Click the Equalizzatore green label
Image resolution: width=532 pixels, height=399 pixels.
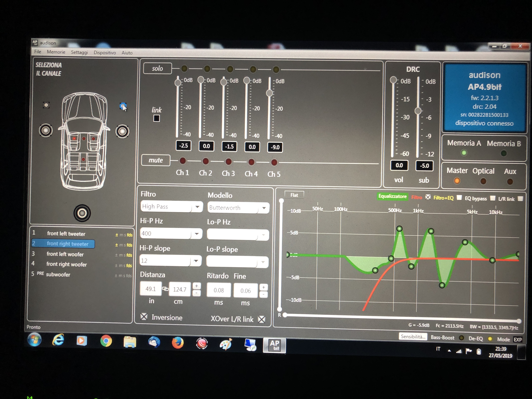(x=393, y=196)
